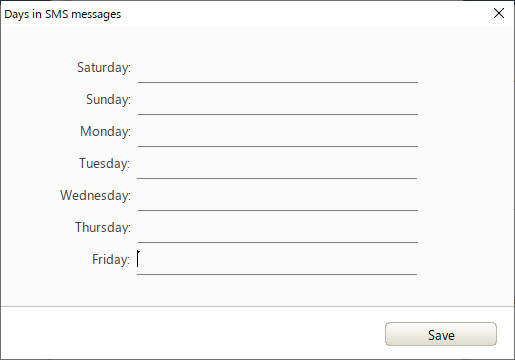Click into the Wednesday text field
Image resolution: width=515 pixels, height=360 pixels.
pos(278,196)
